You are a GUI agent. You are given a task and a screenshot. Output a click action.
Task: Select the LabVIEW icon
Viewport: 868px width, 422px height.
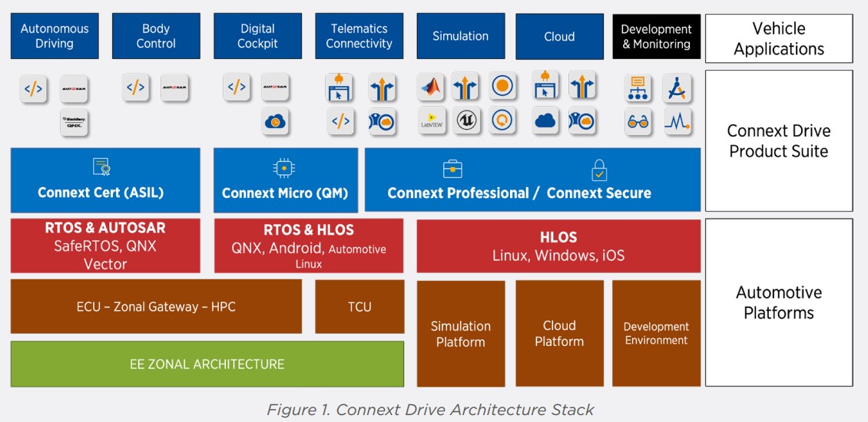click(431, 121)
